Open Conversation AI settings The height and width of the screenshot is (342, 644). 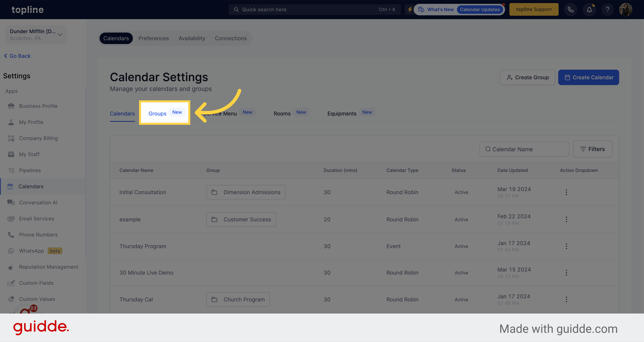point(38,202)
